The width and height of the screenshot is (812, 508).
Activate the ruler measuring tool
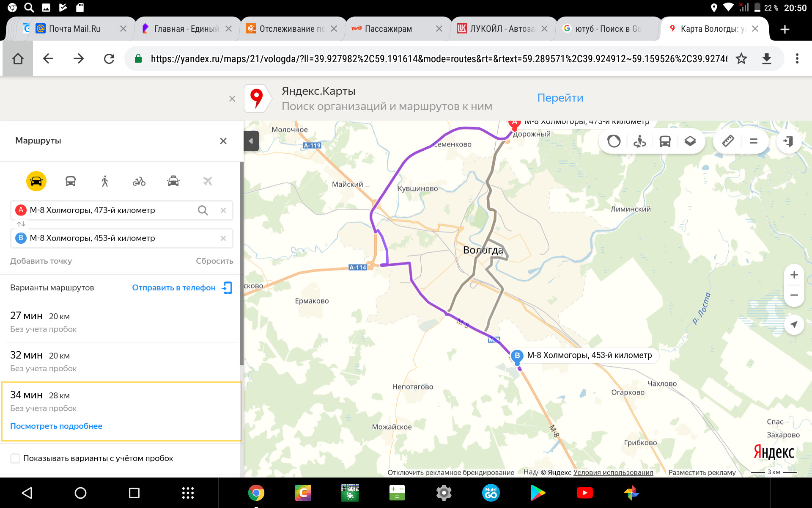728,141
